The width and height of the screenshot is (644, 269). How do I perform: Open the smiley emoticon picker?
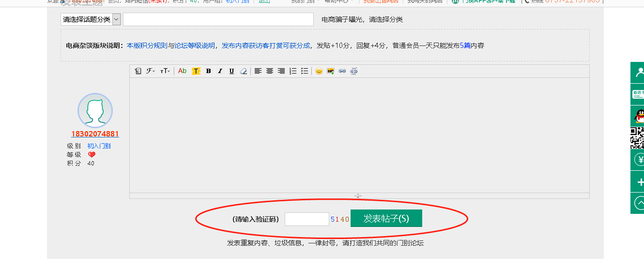click(x=319, y=71)
